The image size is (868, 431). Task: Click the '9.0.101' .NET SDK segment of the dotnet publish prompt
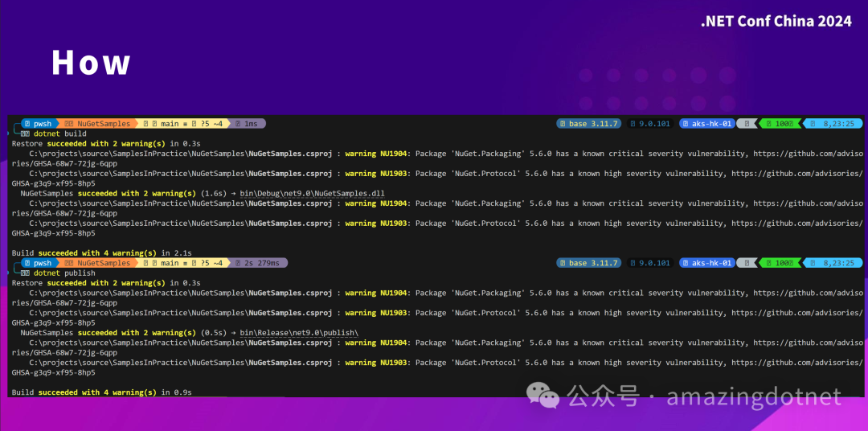pyautogui.click(x=650, y=263)
